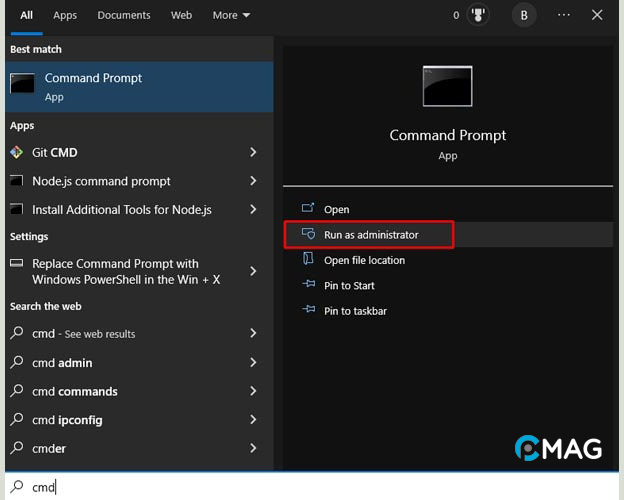Click the search icon beside 'See web results'
The width and height of the screenshot is (624, 500).
[x=17, y=333]
